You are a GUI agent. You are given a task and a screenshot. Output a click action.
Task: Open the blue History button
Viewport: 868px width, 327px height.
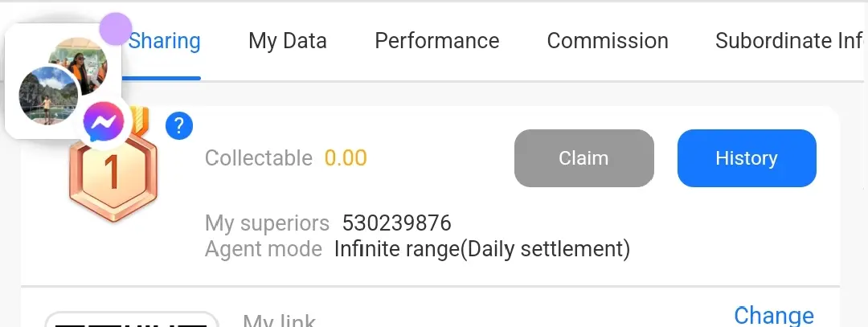747,158
